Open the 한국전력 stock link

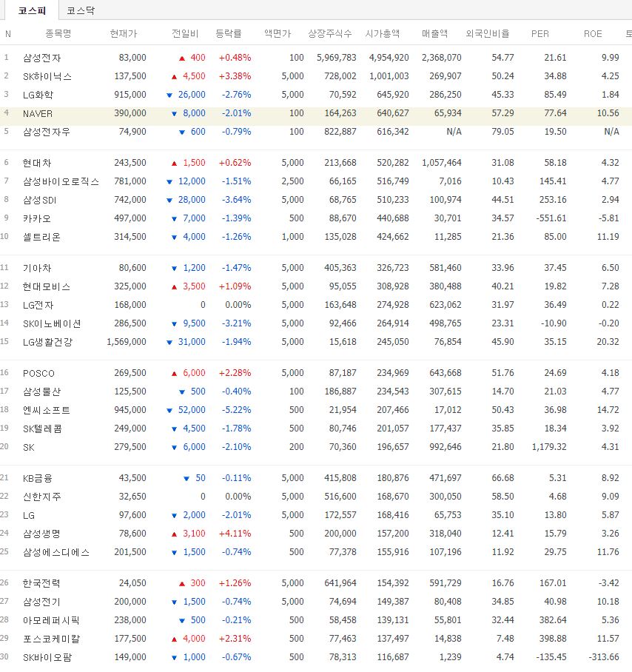(x=41, y=583)
